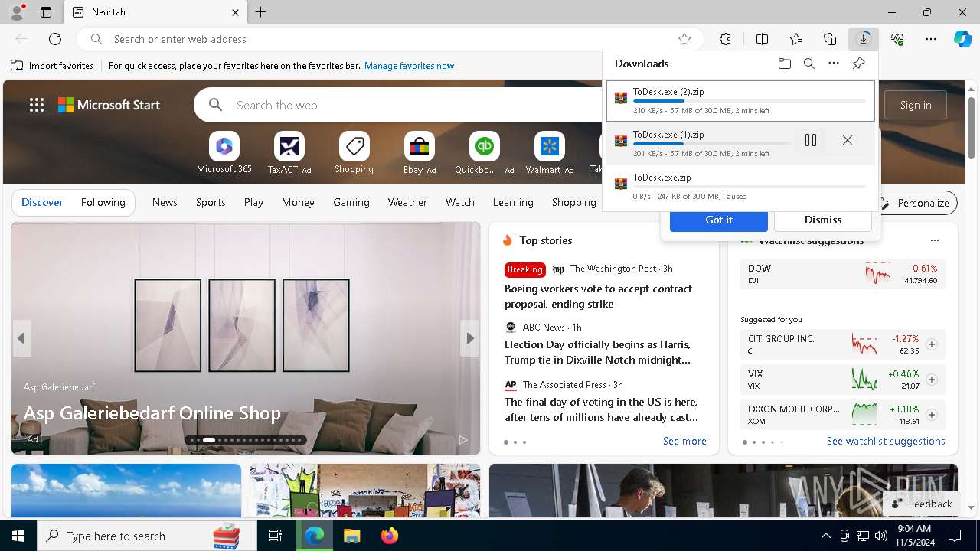This screenshot has width=980, height=551.
Task: Open the browser profile icon
Action: 17,12
